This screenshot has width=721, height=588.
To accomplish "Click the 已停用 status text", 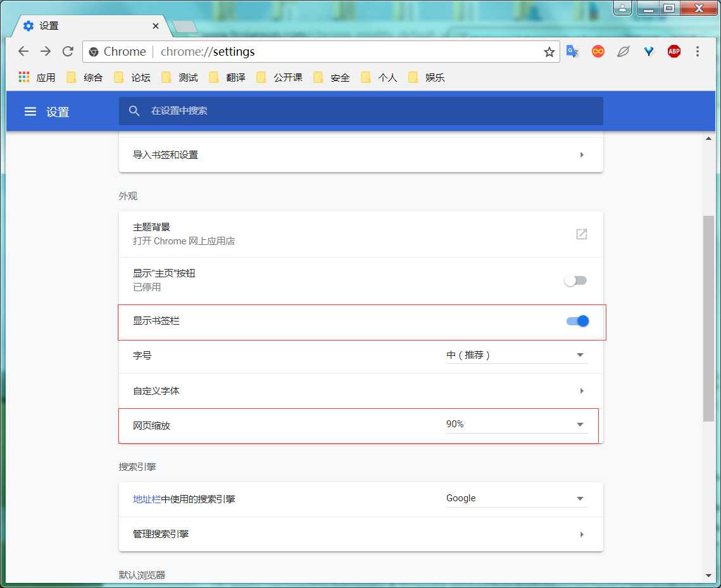I will coord(147,287).
